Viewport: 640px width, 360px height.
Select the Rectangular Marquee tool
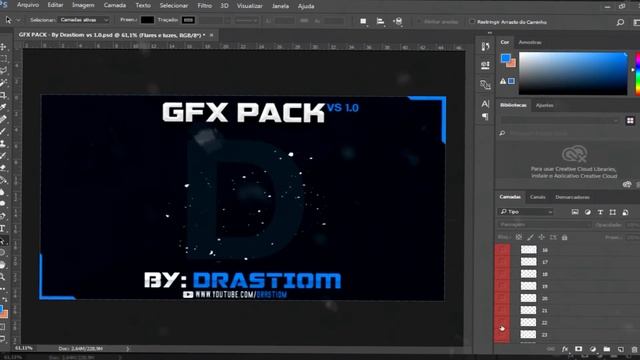(x=3, y=59)
